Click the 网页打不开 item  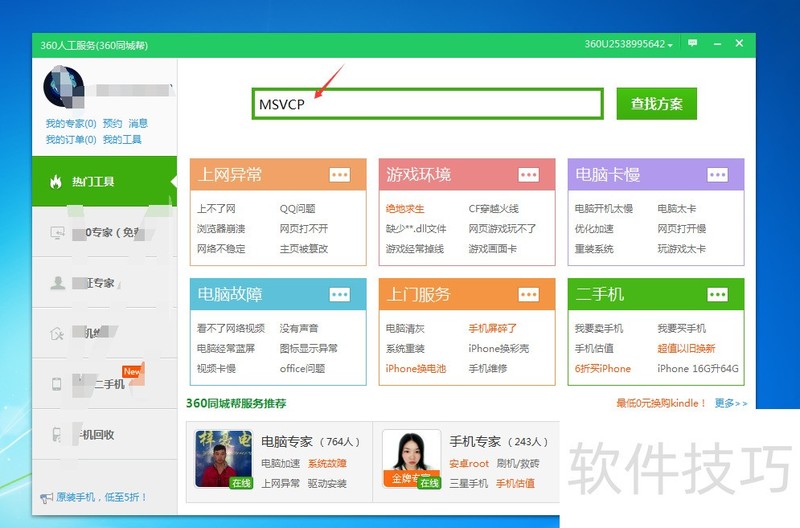304,229
